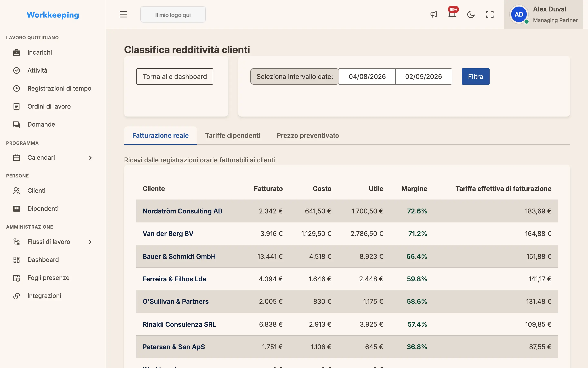Image resolution: width=588 pixels, height=368 pixels.
Task: Toggle the hamburger menu in header
Action: [x=123, y=14]
